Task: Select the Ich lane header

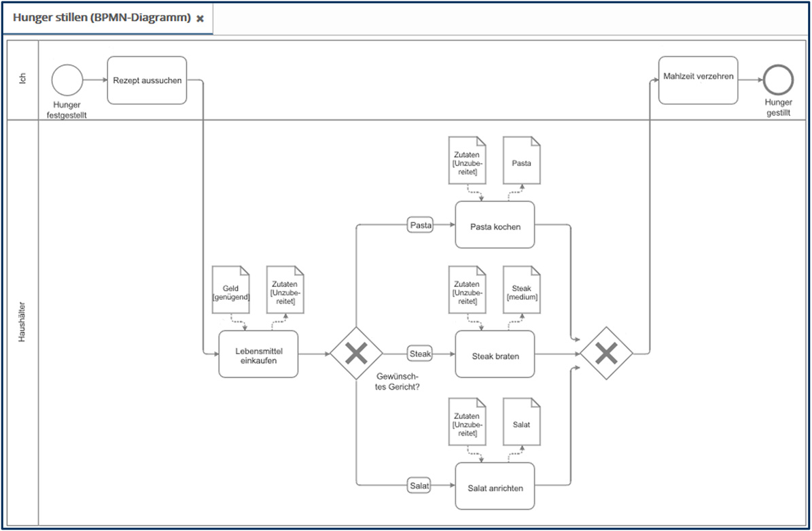Action: [x=22, y=80]
